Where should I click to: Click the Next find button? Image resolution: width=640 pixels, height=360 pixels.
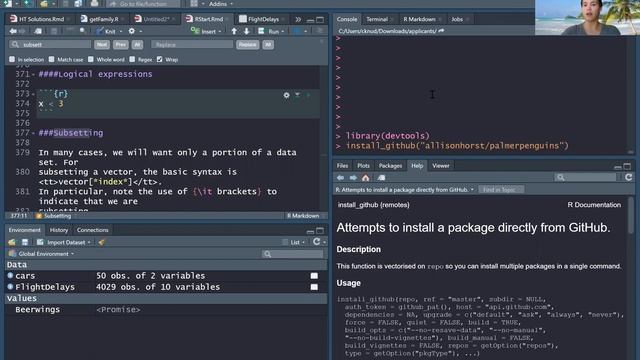point(102,44)
